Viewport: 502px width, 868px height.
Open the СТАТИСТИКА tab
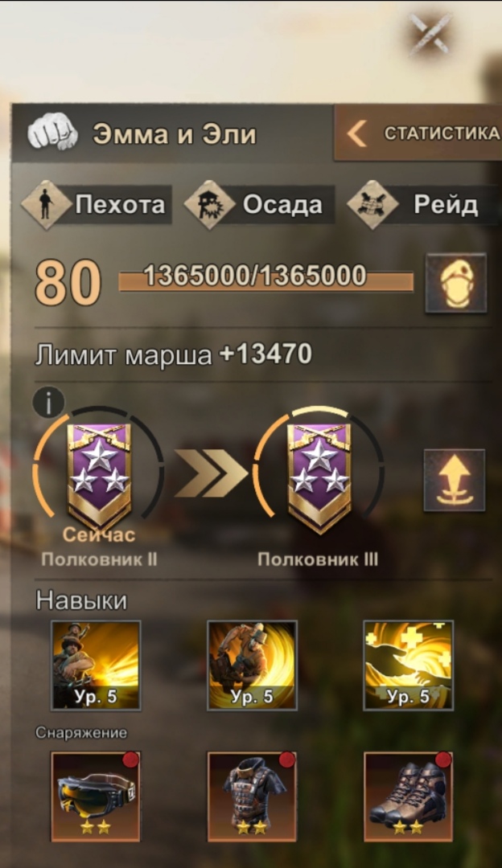coord(418,133)
